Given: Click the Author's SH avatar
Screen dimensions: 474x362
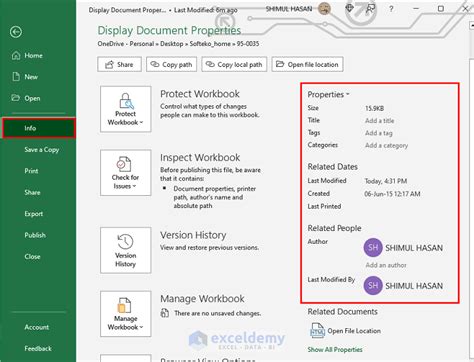Looking at the screenshot, I should coord(373,248).
